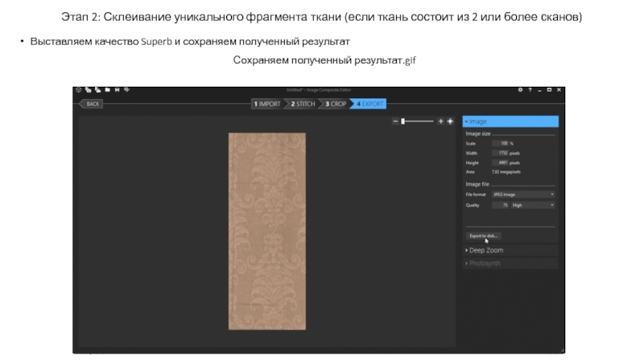Zoom in with the plus icon
This screenshot has height=362, width=644.
[440, 121]
